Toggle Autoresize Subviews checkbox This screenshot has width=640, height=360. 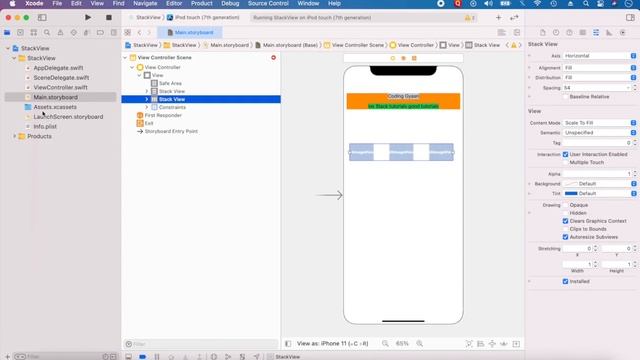tap(565, 237)
